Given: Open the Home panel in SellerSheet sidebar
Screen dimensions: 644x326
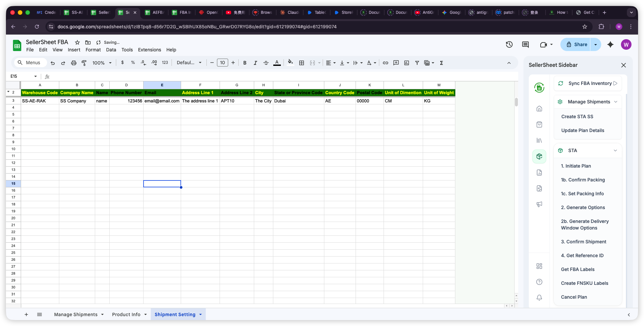Looking at the screenshot, I should pos(539,108).
